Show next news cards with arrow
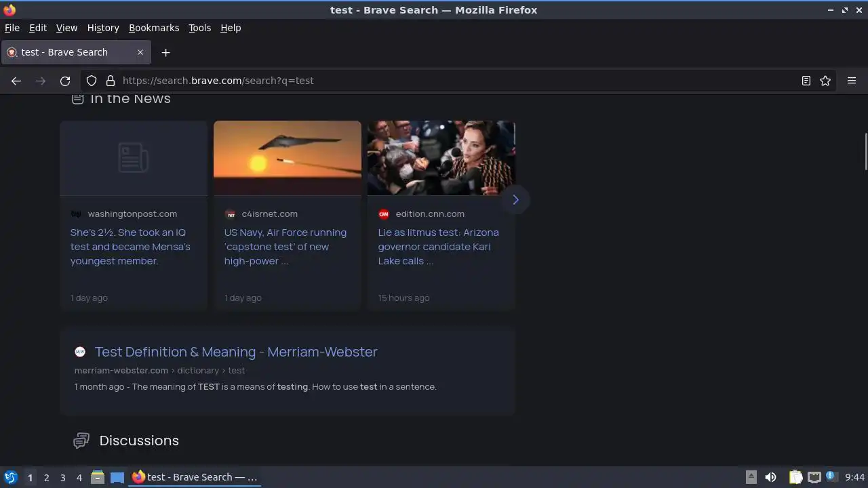The height and width of the screenshot is (488, 868). (x=515, y=200)
